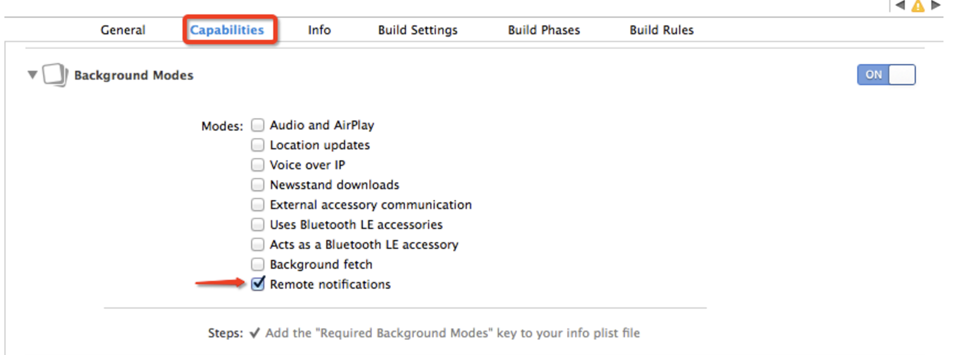Open the General tab
The image size is (980, 355).
123,30
